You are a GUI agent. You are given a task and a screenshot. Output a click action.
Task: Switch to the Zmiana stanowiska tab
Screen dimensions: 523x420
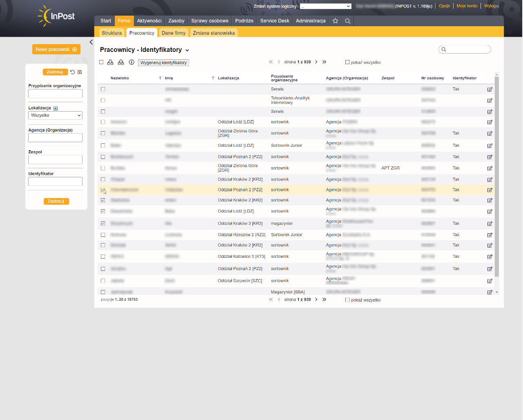coord(214,33)
